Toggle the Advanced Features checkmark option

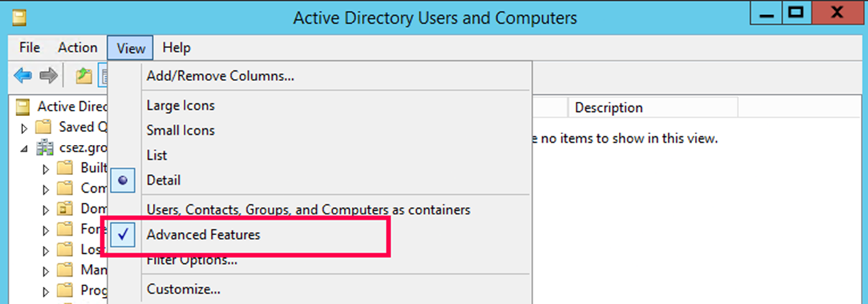[203, 234]
